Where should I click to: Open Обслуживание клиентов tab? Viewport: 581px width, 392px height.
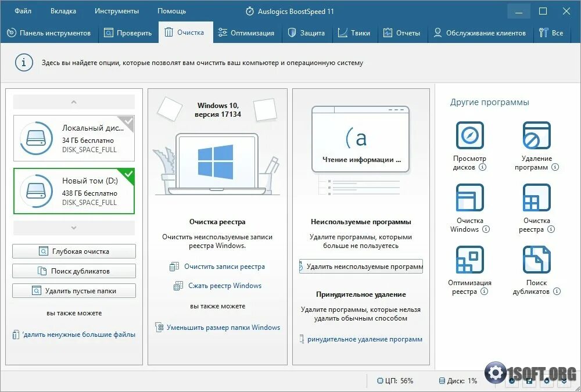(x=480, y=33)
